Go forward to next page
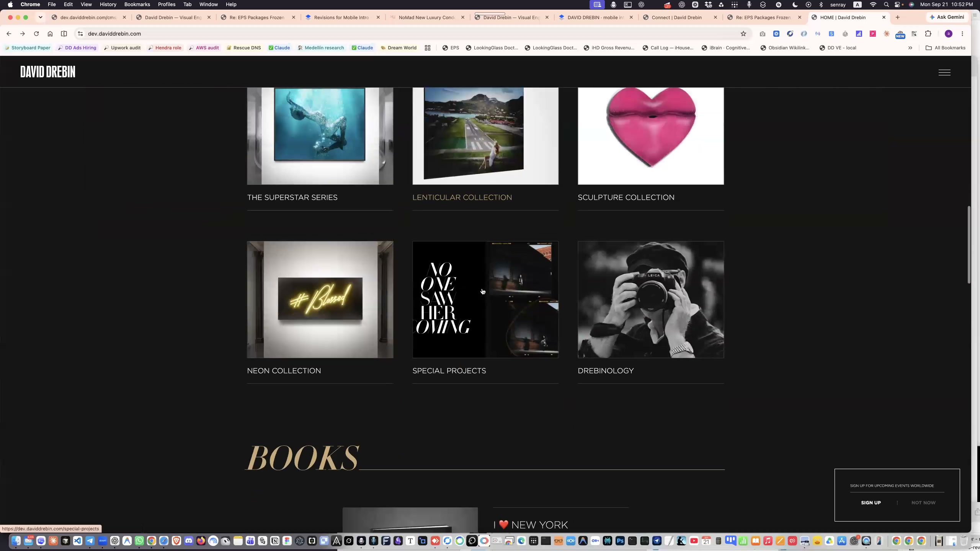This screenshot has width=980, height=551. [x=23, y=34]
